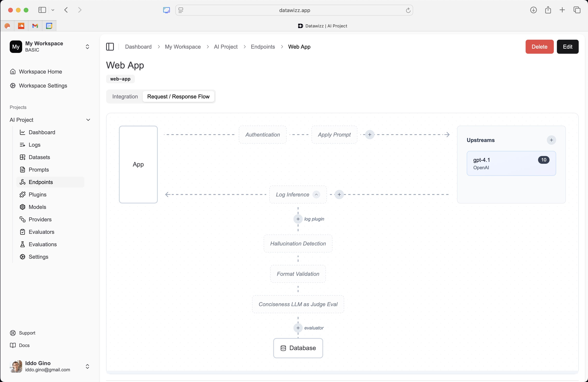
Task: Click the plus icon in Upstreams panel
Action: tap(551, 140)
